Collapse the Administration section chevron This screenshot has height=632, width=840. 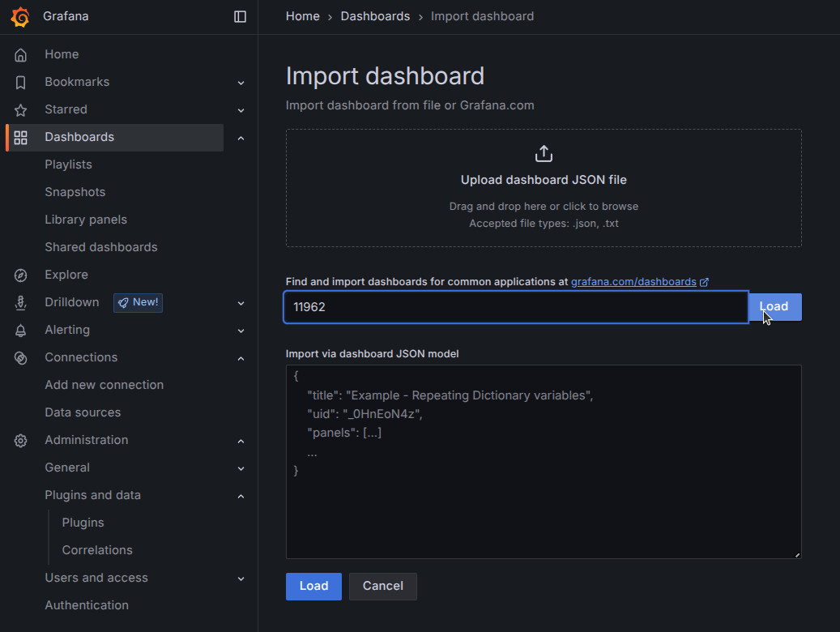tap(241, 441)
